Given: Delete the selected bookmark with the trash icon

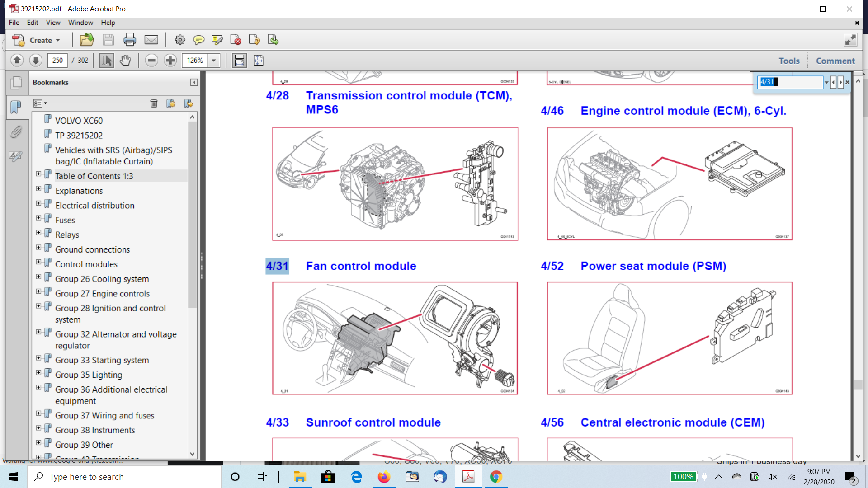Looking at the screenshot, I should pyautogui.click(x=154, y=103).
